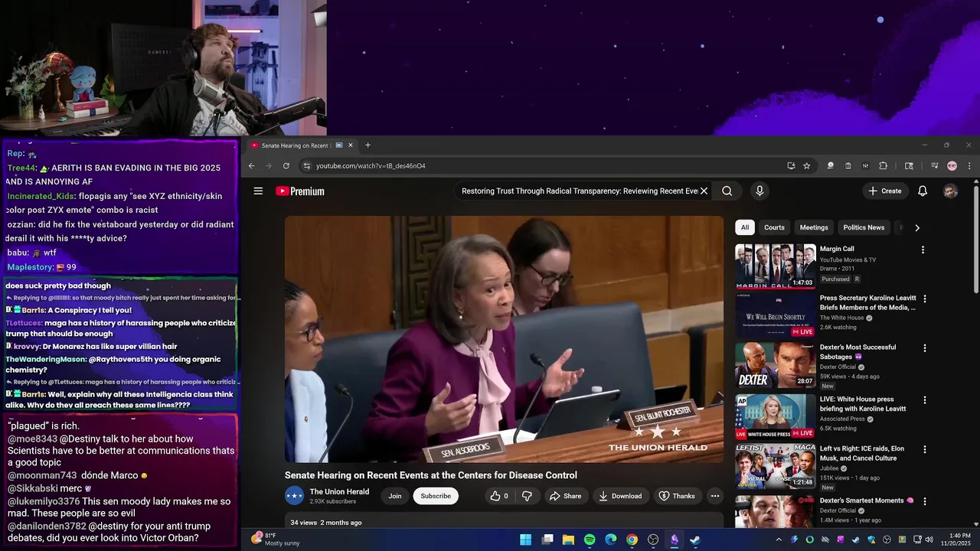Image resolution: width=980 pixels, height=551 pixels.
Task: Open Dexter's Smartest Moments video title
Action: (867, 500)
